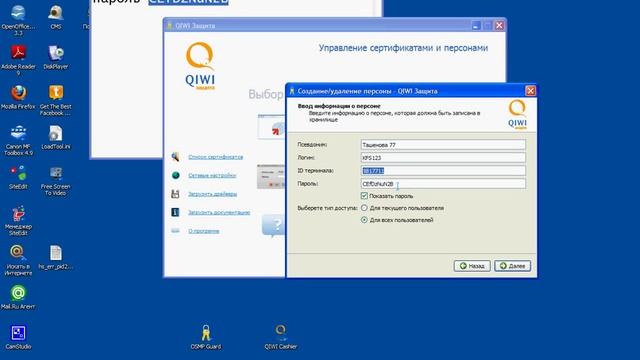This screenshot has height=360, width=640.
Task: Click magnifier icon beside certificate list
Action: click(x=176, y=156)
